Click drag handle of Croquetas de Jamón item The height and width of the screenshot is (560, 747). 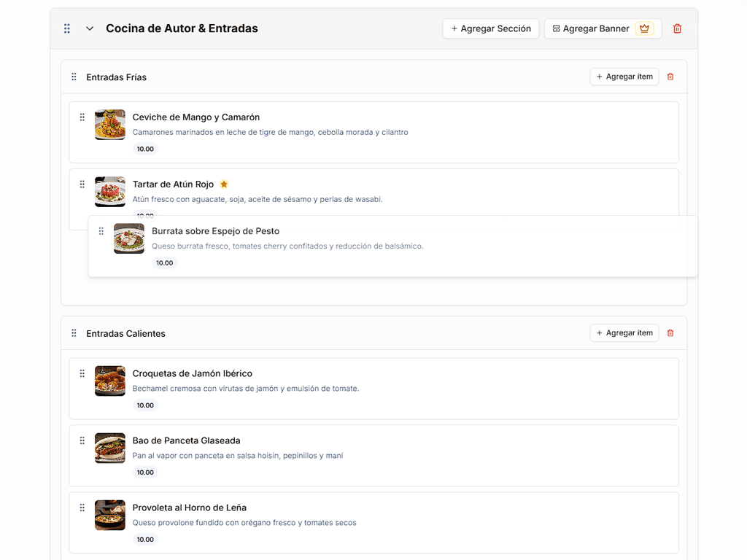(x=82, y=374)
